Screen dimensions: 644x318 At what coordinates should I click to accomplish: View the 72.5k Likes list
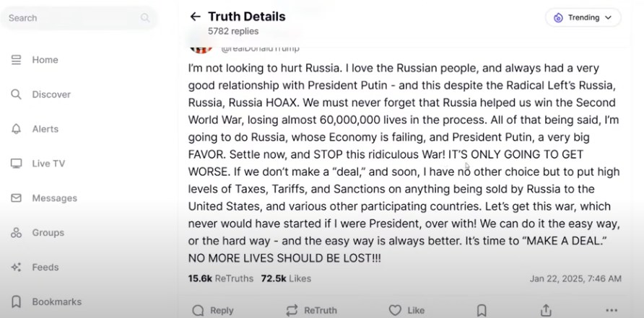(x=285, y=278)
